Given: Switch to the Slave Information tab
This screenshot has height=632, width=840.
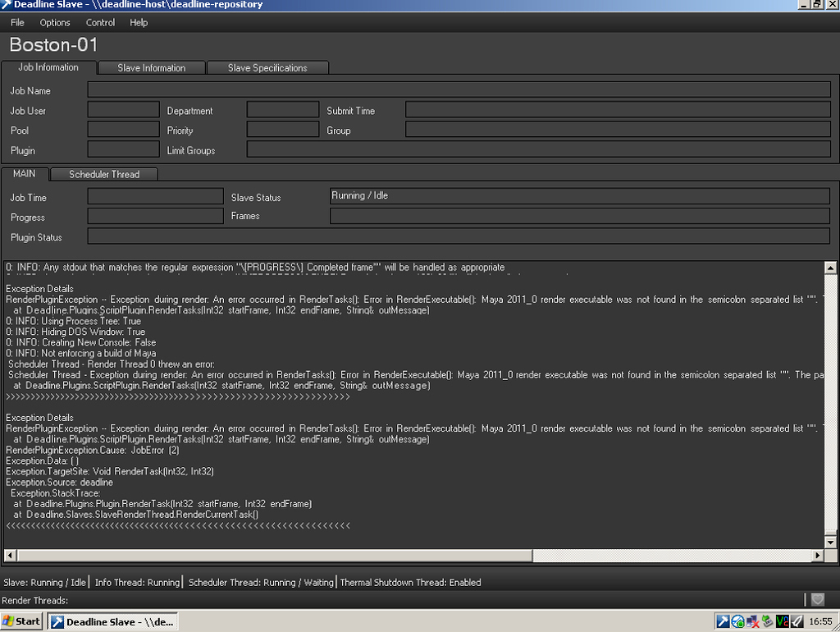Looking at the screenshot, I should coord(151,67).
